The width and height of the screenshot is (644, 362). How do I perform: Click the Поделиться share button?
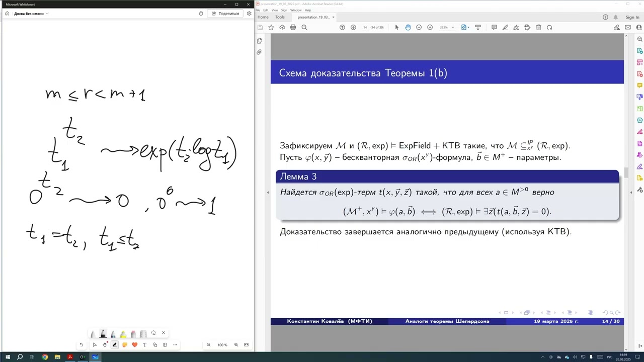pos(225,14)
